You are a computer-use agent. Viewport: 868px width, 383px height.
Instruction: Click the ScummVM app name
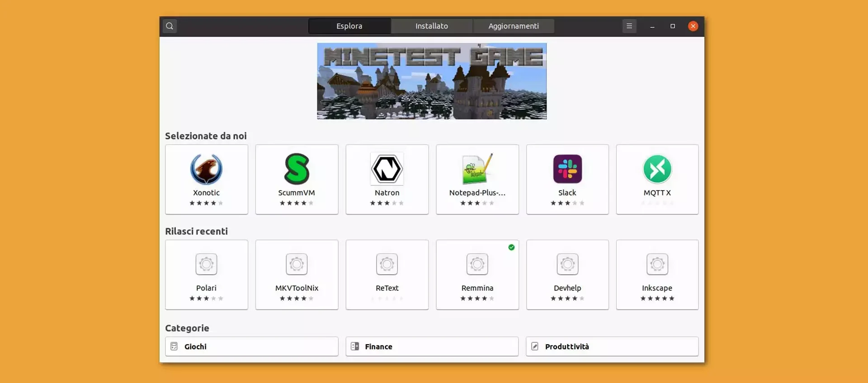pyautogui.click(x=297, y=193)
